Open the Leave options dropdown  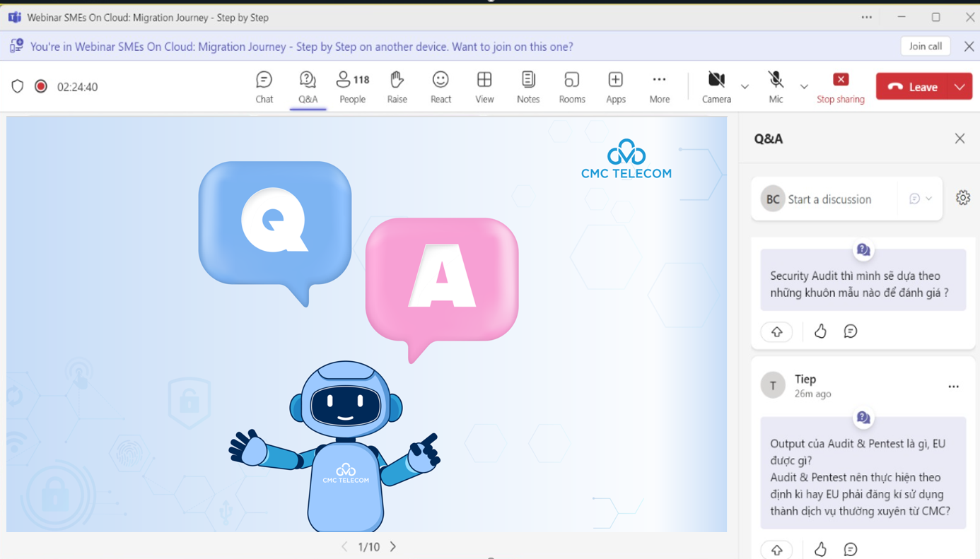(959, 87)
